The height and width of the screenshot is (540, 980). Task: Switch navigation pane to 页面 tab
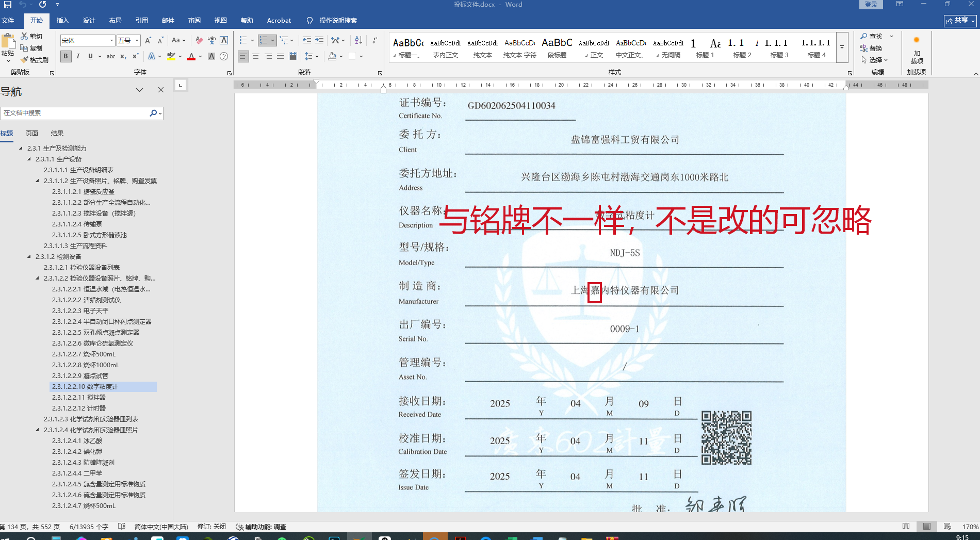tap(32, 133)
